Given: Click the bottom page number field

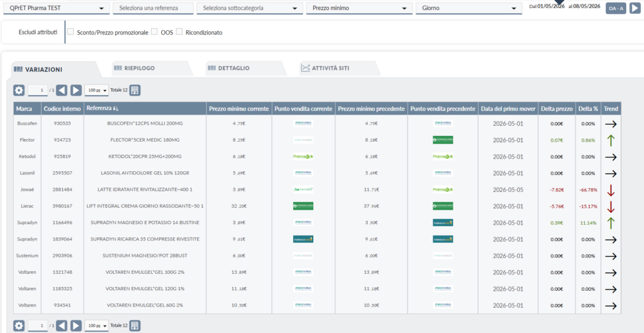Looking at the screenshot, I should pos(38,325).
